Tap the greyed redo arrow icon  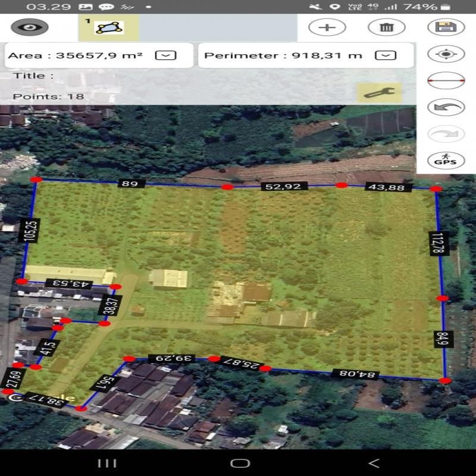(446, 134)
